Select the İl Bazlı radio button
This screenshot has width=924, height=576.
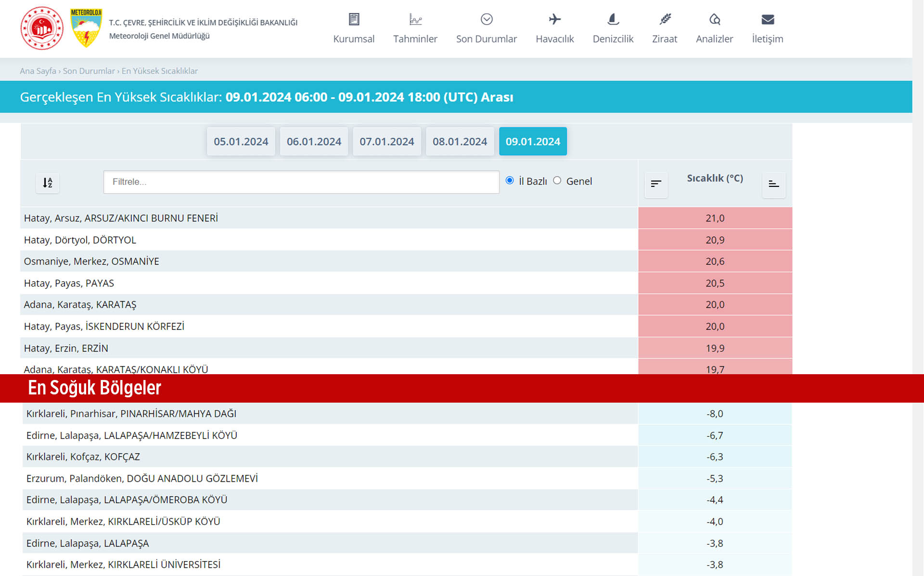click(x=510, y=181)
